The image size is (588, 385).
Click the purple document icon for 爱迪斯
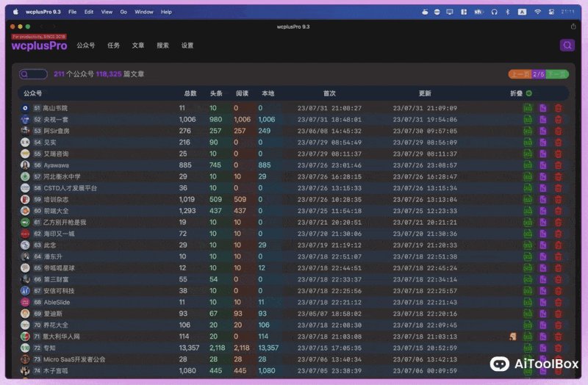point(542,314)
